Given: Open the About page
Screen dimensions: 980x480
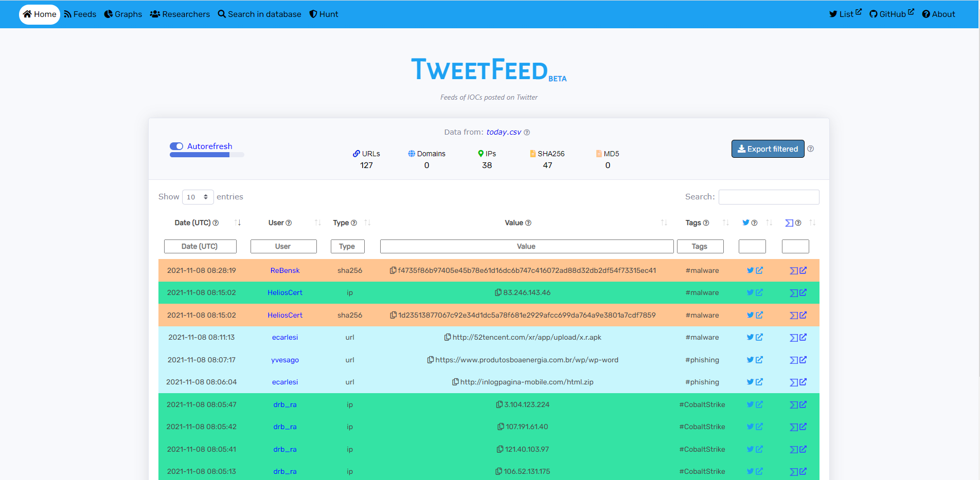Looking at the screenshot, I should (x=938, y=14).
